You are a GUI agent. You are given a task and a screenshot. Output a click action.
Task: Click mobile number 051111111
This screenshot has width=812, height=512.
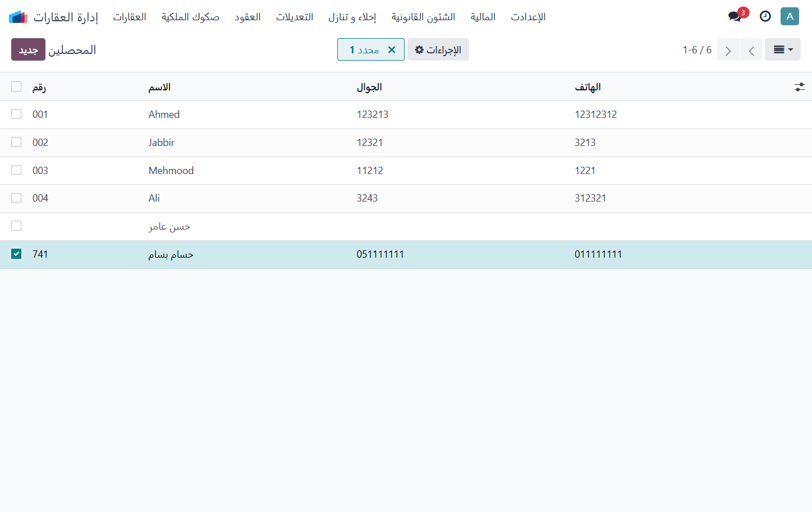[380, 254]
